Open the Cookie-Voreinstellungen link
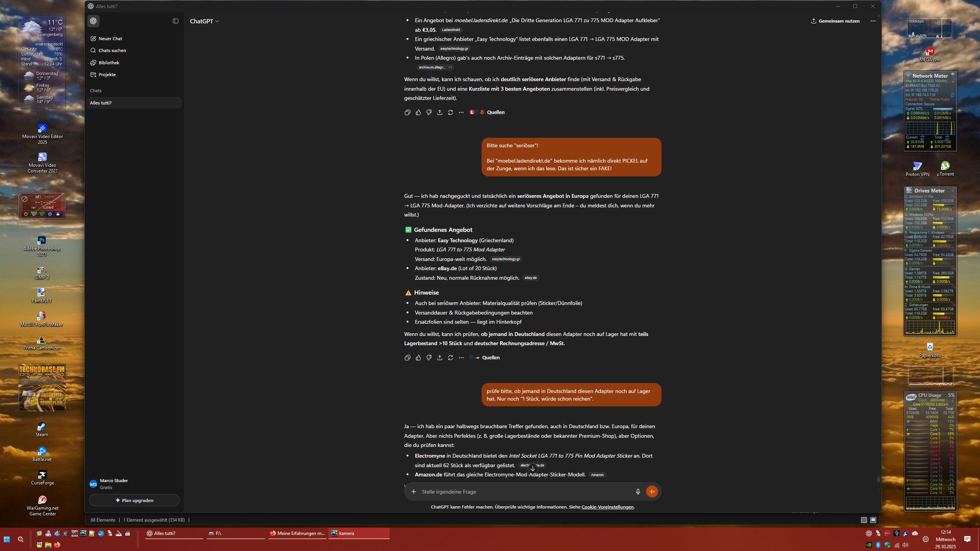980x551 pixels. click(x=607, y=507)
